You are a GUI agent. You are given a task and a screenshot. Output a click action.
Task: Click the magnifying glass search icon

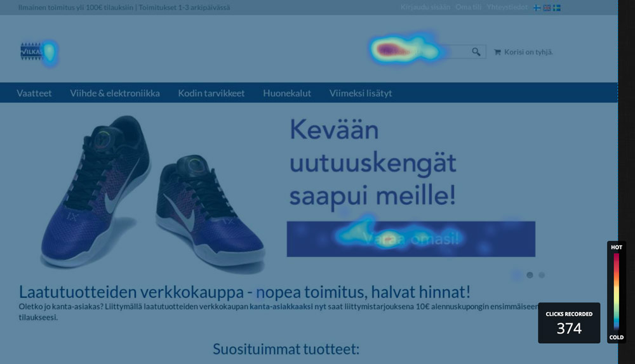coord(476,52)
